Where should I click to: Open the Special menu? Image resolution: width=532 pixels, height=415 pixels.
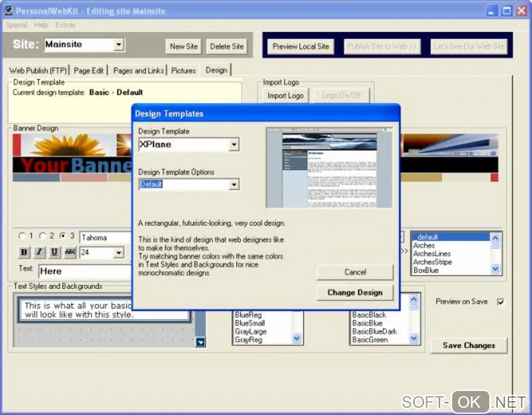[x=16, y=25]
